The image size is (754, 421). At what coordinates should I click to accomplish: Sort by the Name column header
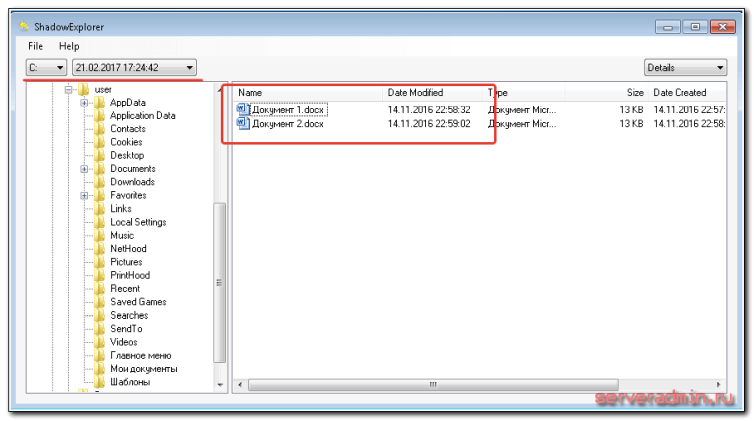[308, 93]
